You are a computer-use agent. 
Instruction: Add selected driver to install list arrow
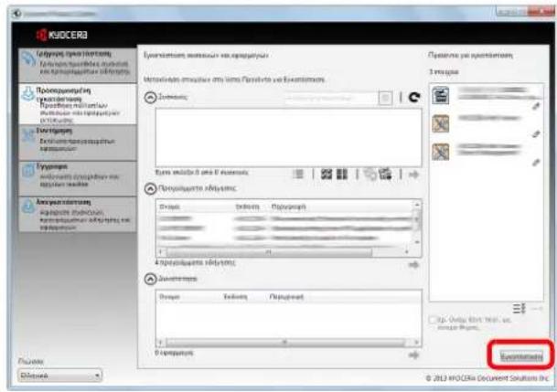413,265
